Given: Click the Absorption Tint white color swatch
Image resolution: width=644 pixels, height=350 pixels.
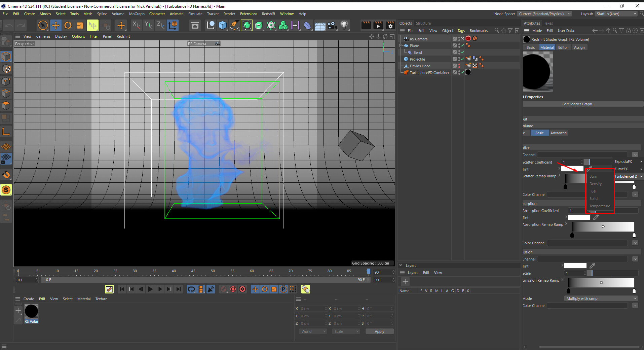Looking at the screenshot, I should pos(579,217).
